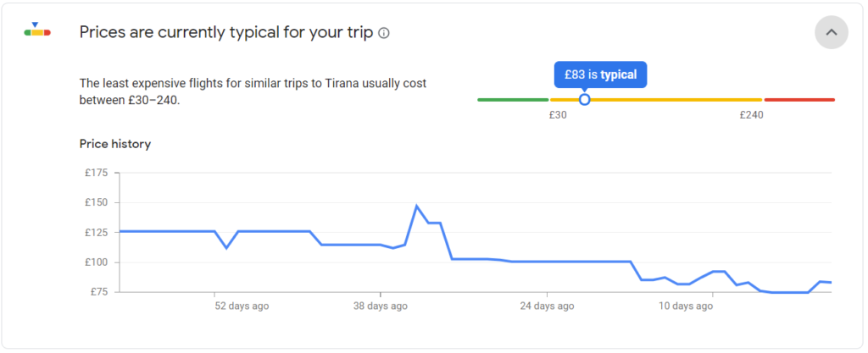Click the £30 range label

558,115
